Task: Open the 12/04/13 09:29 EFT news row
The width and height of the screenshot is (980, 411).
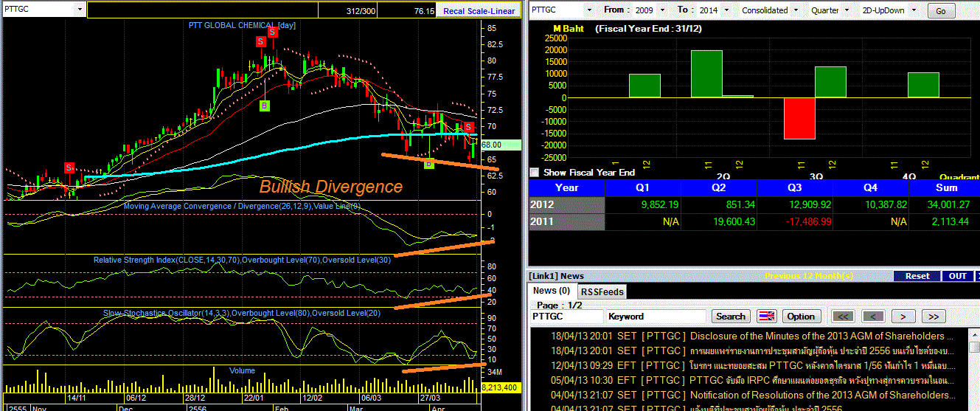Action: click(x=750, y=365)
